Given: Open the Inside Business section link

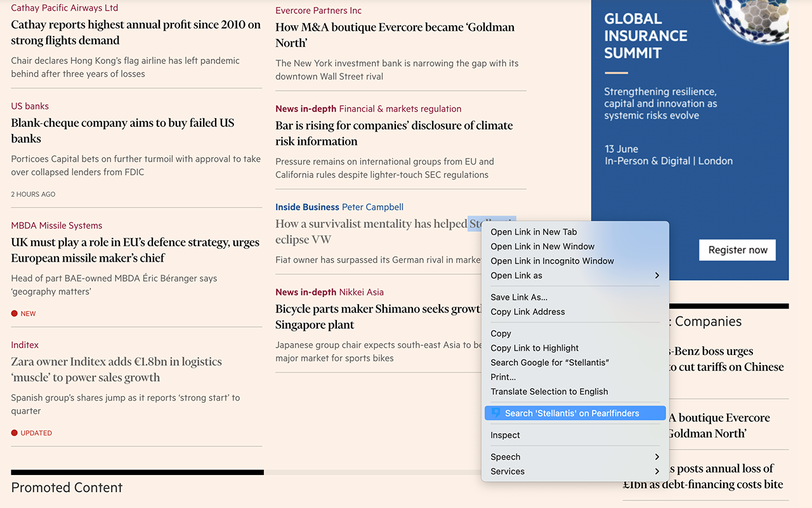Looking at the screenshot, I should pyautogui.click(x=307, y=207).
